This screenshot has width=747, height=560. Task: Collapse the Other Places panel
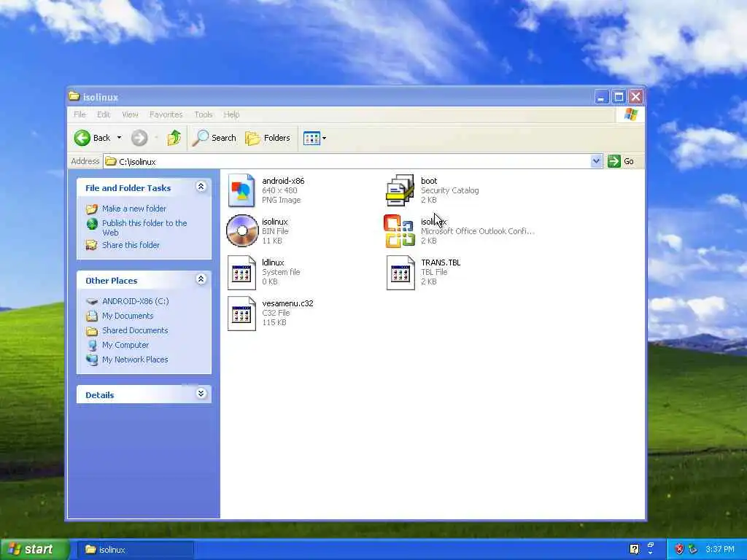[201, 279]
